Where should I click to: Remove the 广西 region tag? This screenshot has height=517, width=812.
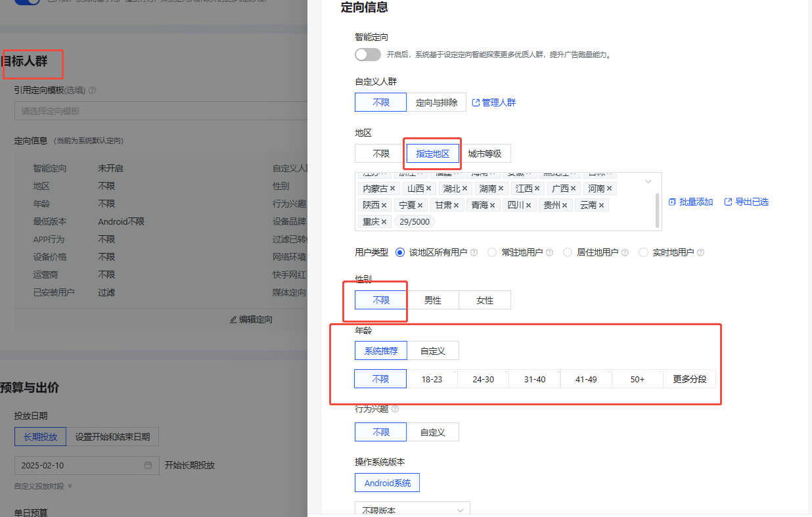coord(573,189)
